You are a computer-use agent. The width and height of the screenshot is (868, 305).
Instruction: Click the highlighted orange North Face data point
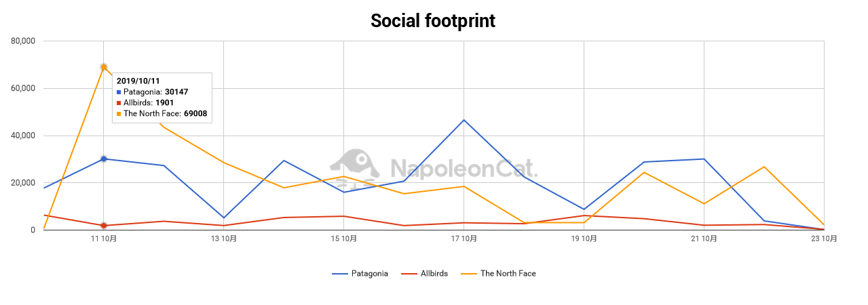point(104,67)
